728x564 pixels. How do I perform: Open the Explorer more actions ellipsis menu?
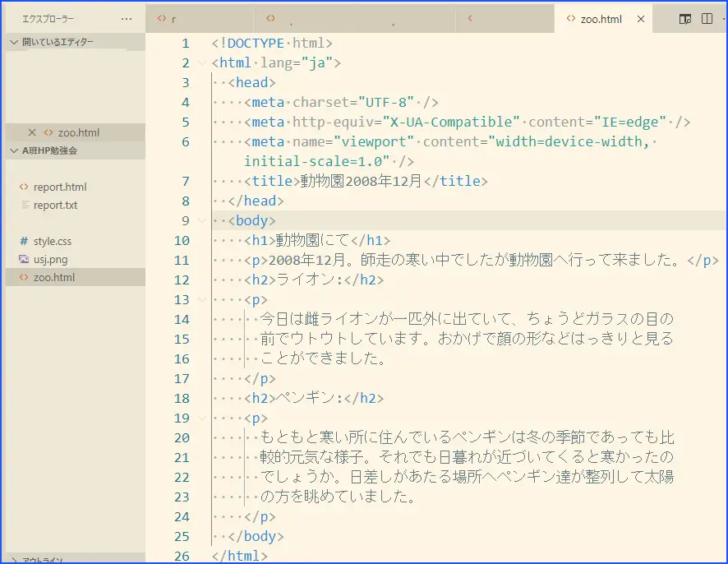[x=126, y=18]
